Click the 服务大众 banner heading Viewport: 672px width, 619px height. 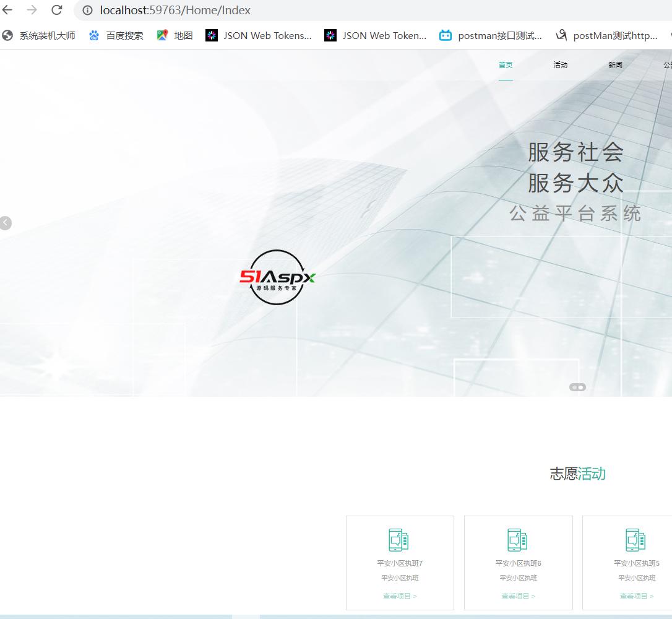(x=575, y=183)
